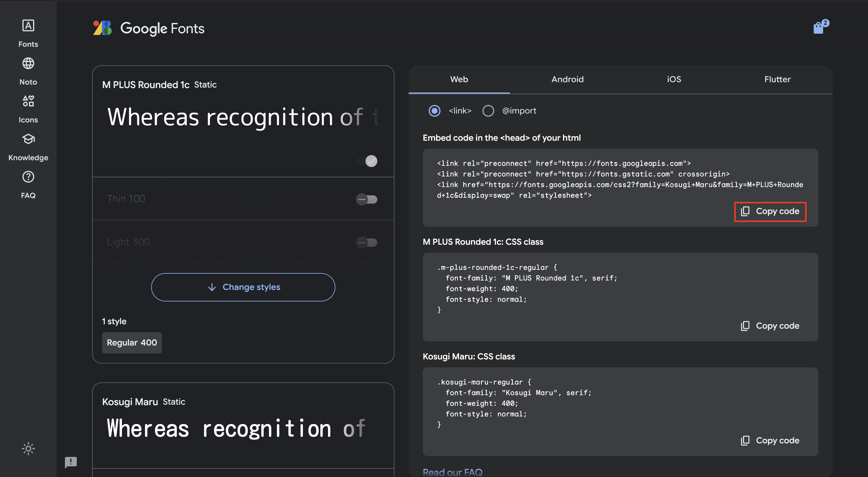Viewport: 868px width, 477px height.
Task: Switch to the Flutter tab
Action: pos(777,79)
